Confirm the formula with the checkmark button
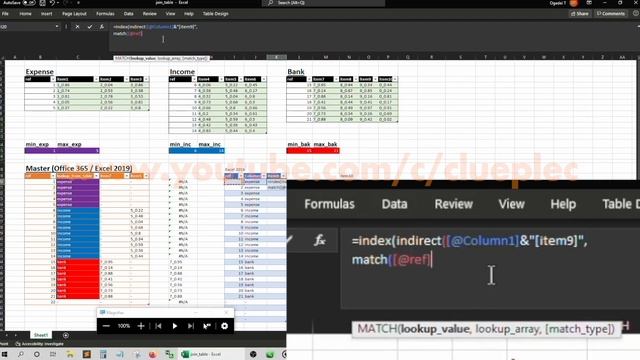640x360 pixels. coord(89,27)
